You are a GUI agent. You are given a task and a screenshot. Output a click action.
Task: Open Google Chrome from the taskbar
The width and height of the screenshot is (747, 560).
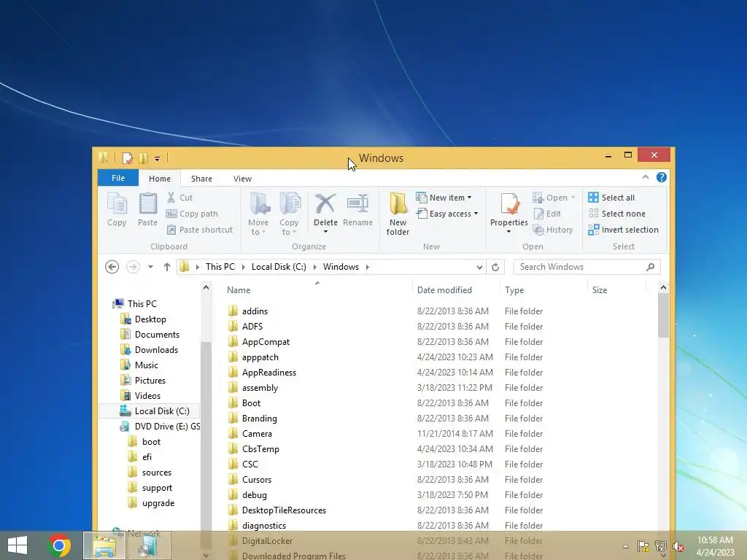click(x=59, y=545)
